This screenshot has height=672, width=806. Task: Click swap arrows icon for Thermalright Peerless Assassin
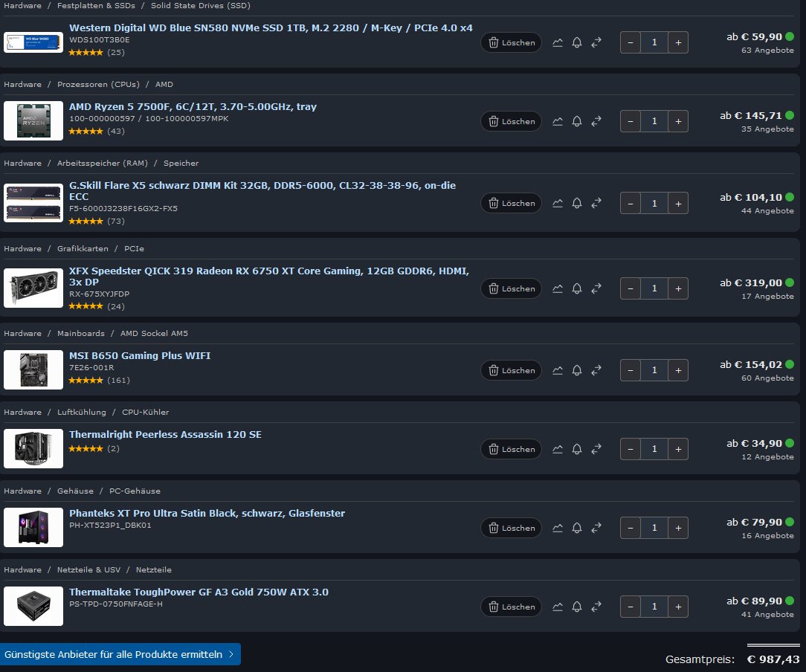pyautogui.click(x=596, y=449)
